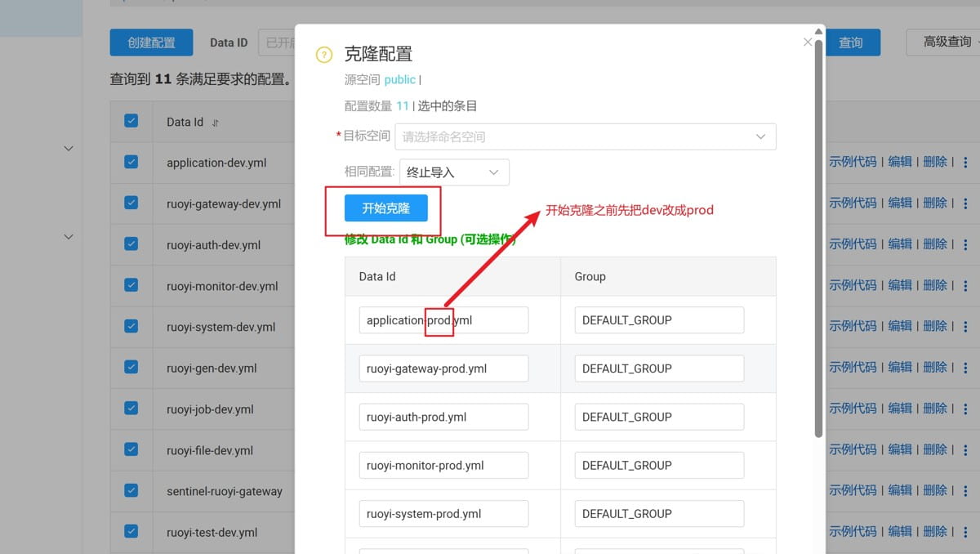Focus the application-prod.yml Data Id field
The image size is (980, 554).
click(443, 320)
